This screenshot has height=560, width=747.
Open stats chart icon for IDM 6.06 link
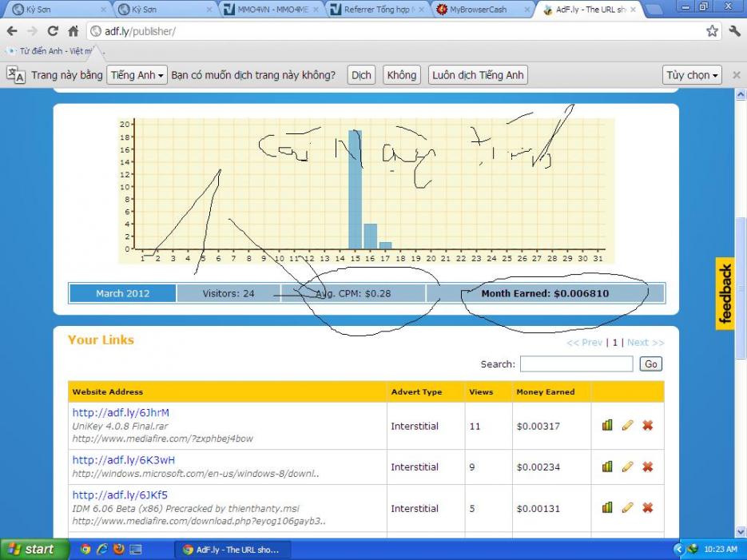tap(607, 507)
